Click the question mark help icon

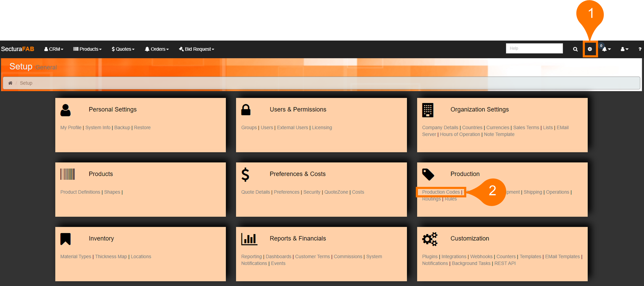click(640, 49)
